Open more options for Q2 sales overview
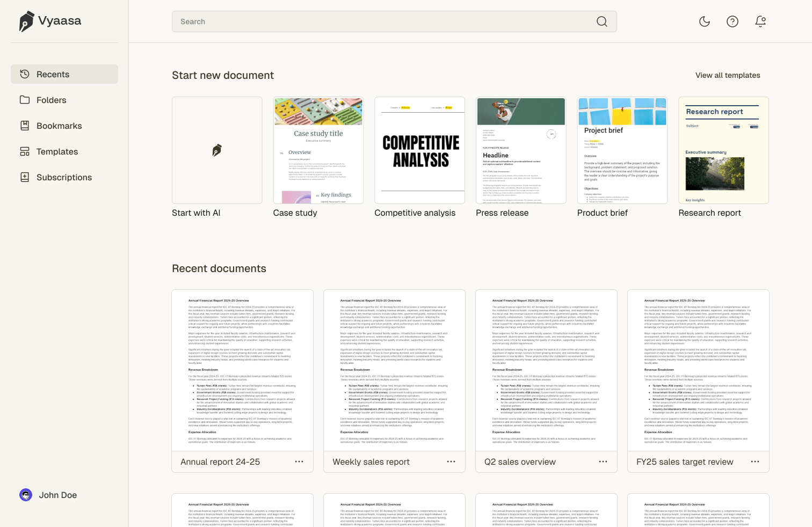 tap(603, 462)
